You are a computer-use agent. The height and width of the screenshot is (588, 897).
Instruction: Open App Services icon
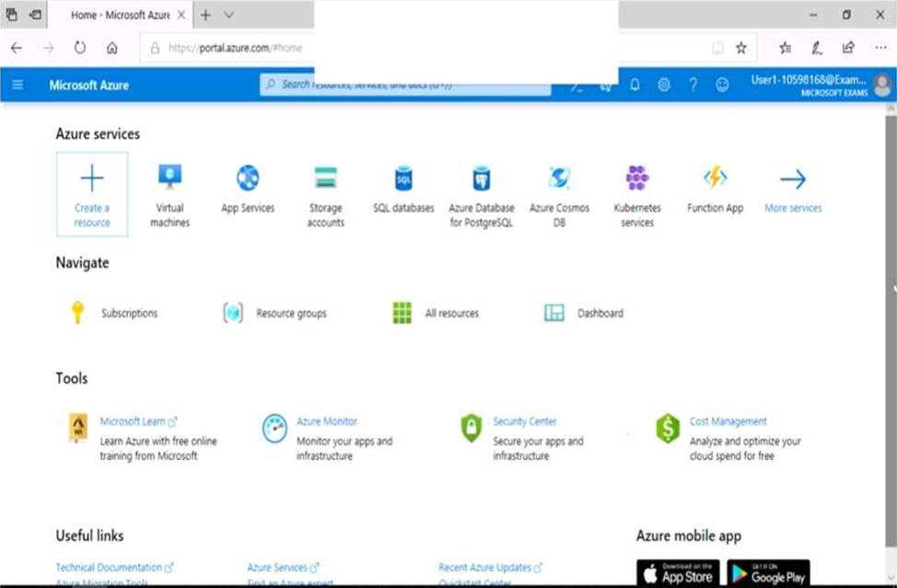(x=248, y=178)
